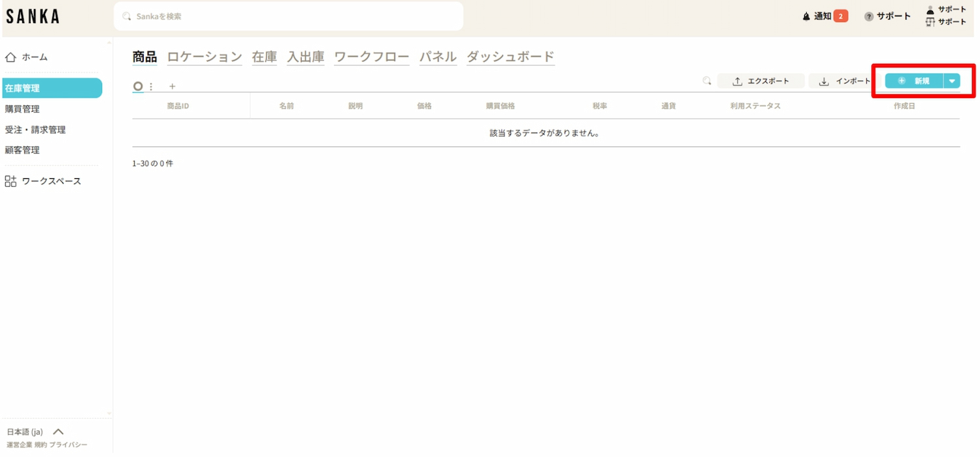Screen dimensions: 980x457
Task: Click the ワークスペース grid-plus icon
Action: [x=10, y=181]
